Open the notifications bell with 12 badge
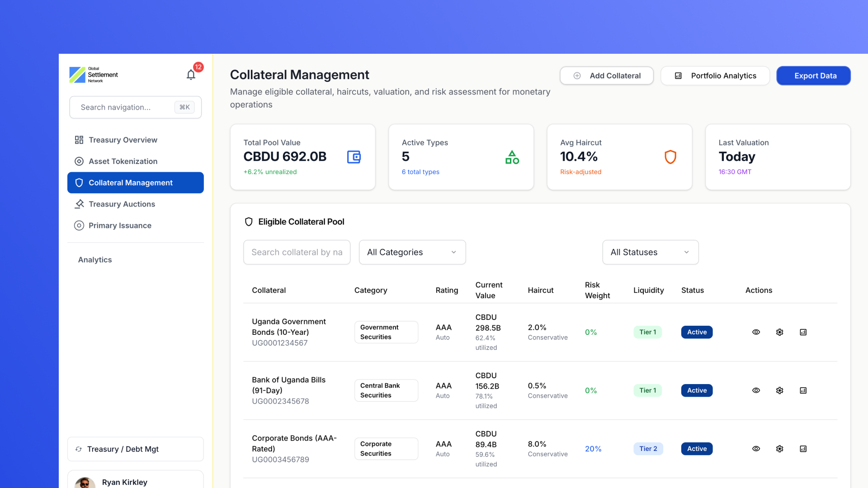 191,75
